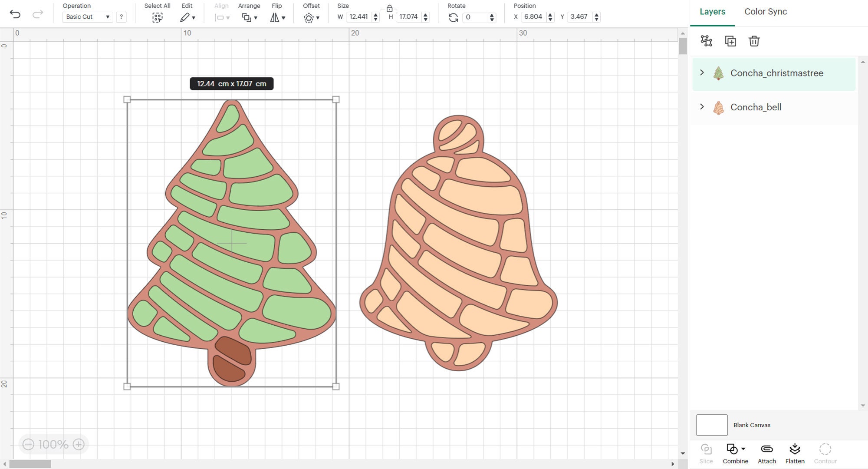The width and height of the screenshot is (868, 469).
Task: Switch to the Color Sync tab
Action: pyautogui.click(x=765, y=12)
